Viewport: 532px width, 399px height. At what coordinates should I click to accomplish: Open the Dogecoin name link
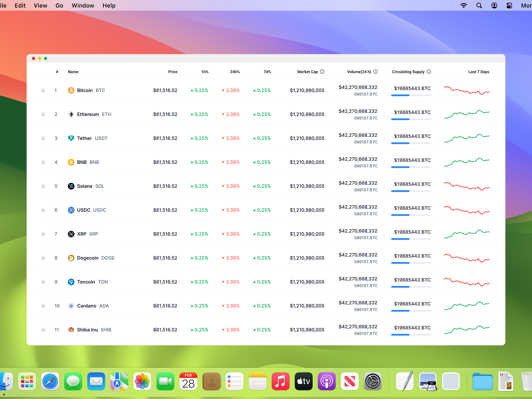[x=88, y=258]
